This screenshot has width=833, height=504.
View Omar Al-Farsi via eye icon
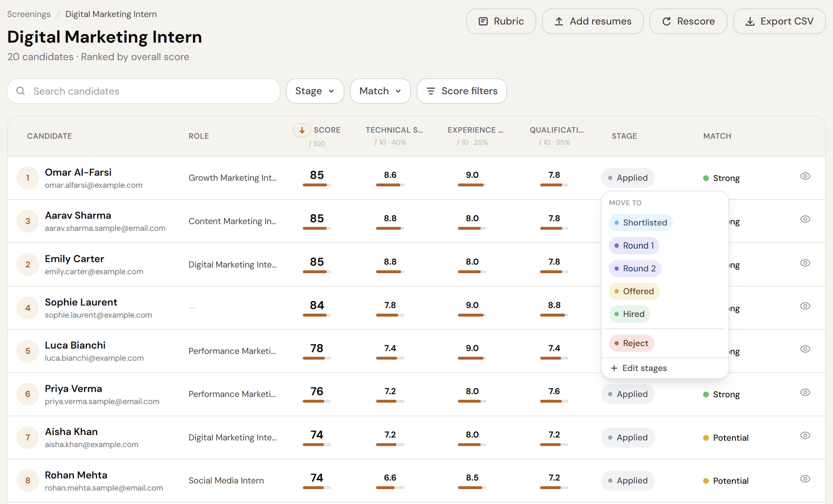coord(805,176)
